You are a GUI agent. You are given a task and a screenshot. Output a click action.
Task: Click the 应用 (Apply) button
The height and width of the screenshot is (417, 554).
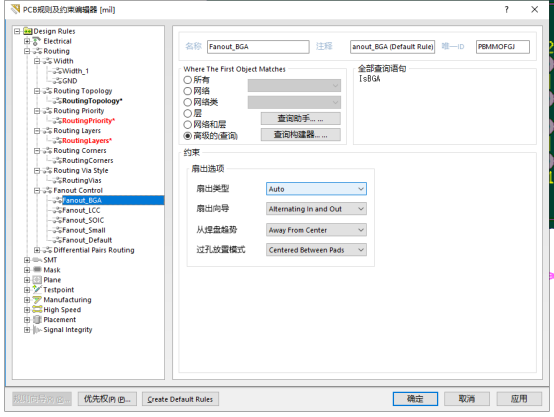coord(519,399)
